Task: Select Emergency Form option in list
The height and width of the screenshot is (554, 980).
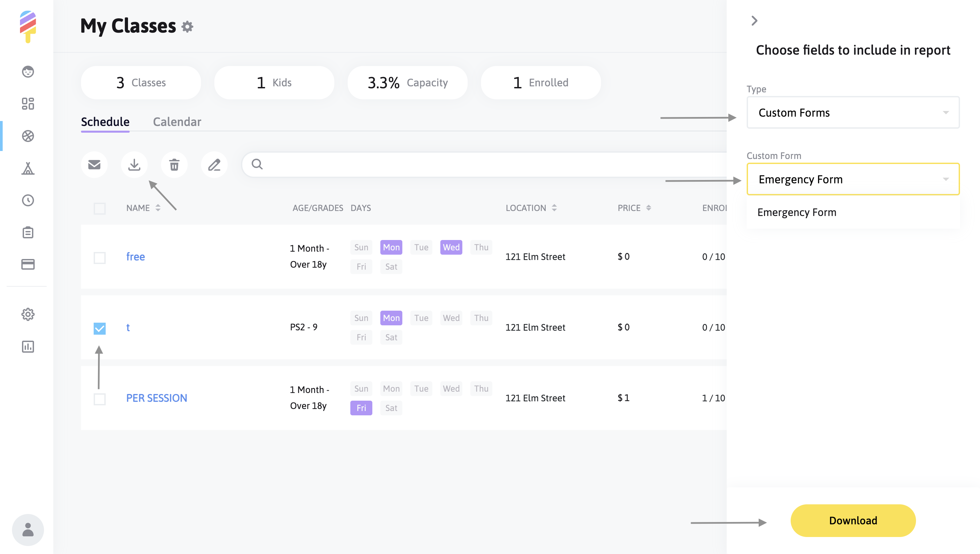Action: 797,212
